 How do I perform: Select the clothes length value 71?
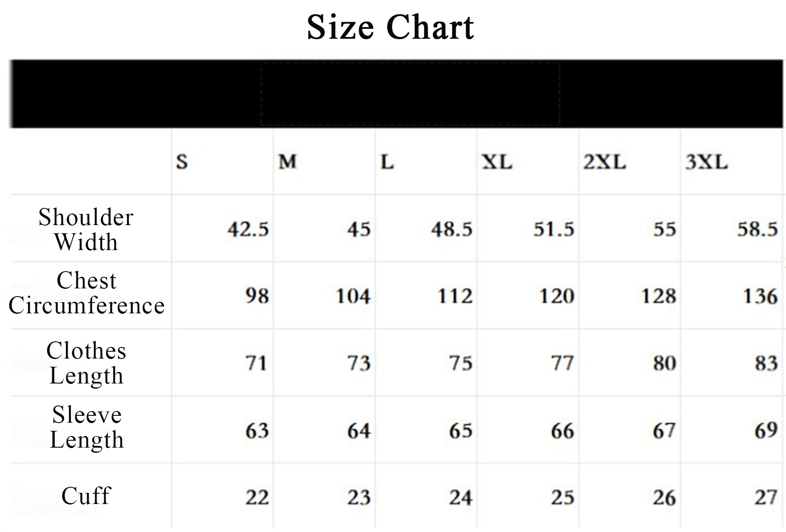[x=256, y=363]
